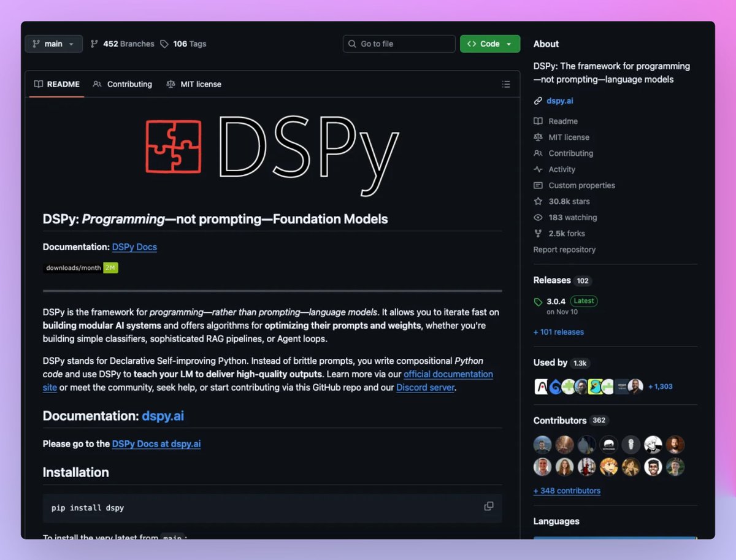Click the eye icon beside 183 watching
736x560 pixels.
point(538,217)
